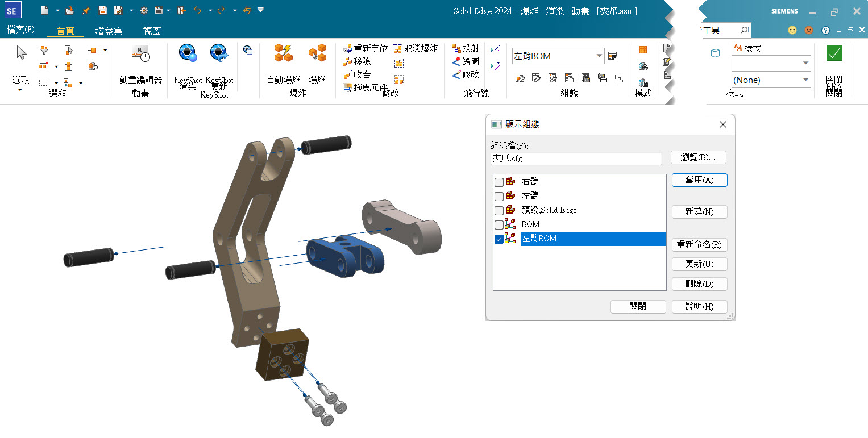This screenshot has width=868, height=438.
Task: Click 套用(A) apply button
Action: click(699, 180)
